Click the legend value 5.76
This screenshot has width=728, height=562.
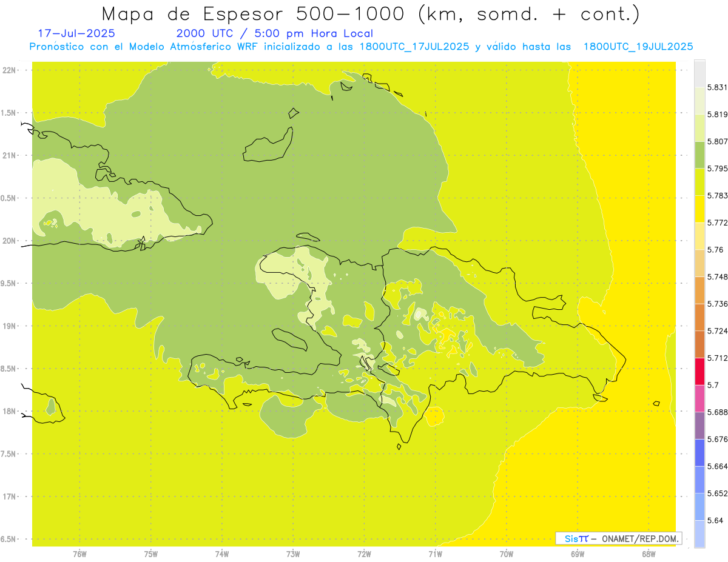[x=715, y=250]
